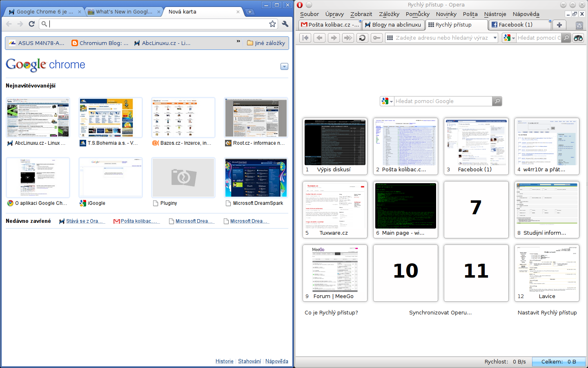Click Opera's fast forward button
588x368 pixels.
[x=348, y=38]
